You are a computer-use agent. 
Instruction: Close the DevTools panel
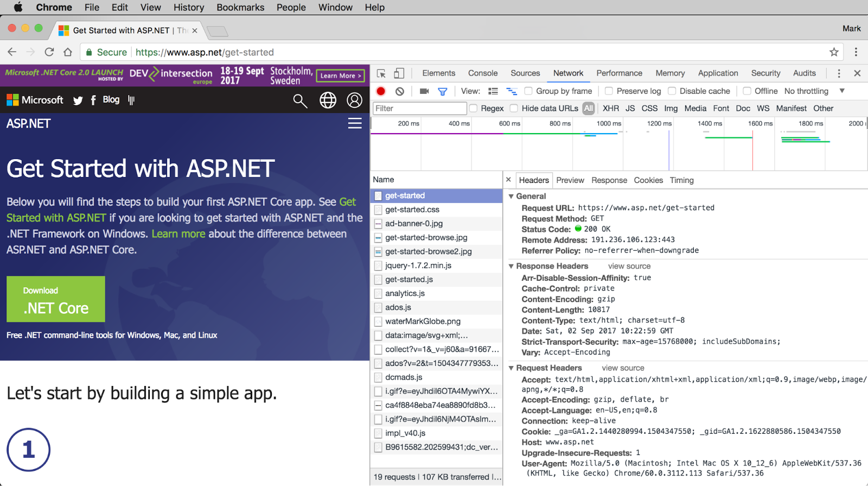[857, 73]
